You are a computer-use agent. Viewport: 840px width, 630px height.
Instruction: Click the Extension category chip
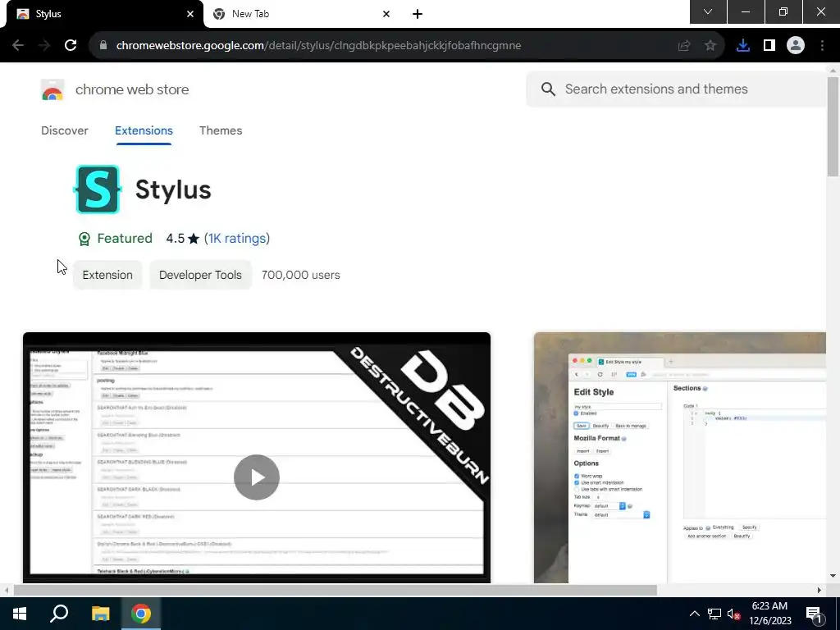(107, 275)
